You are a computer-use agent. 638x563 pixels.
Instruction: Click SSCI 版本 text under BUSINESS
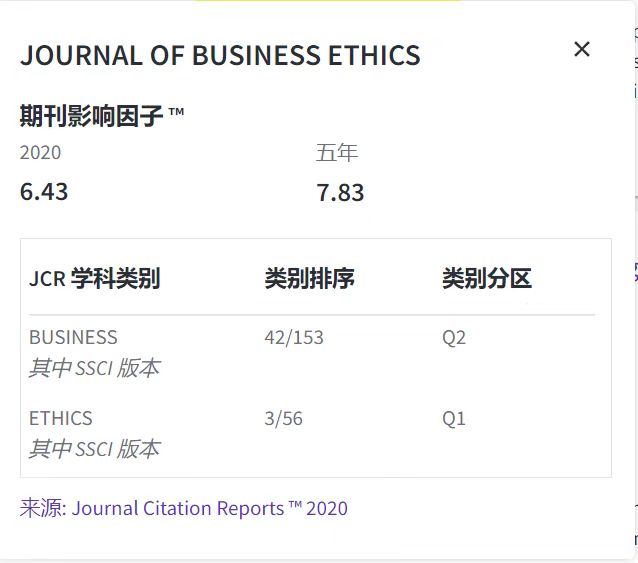click(94, 368)
